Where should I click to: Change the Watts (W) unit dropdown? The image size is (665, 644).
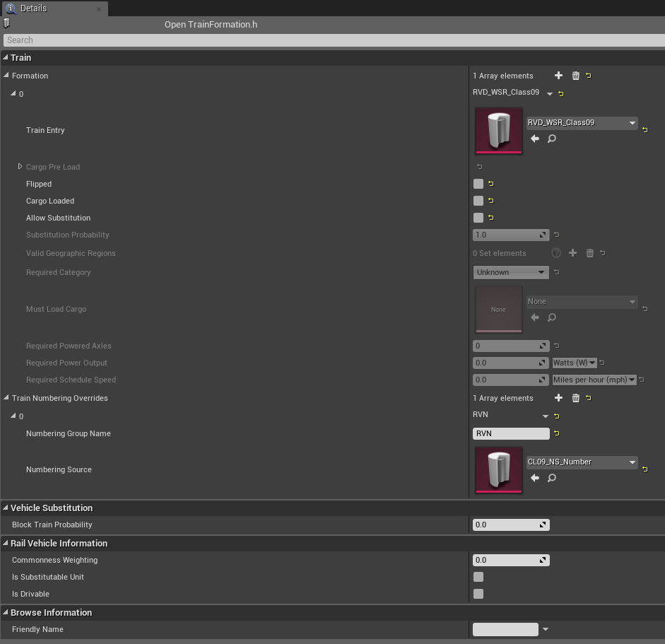pos(575,363)
